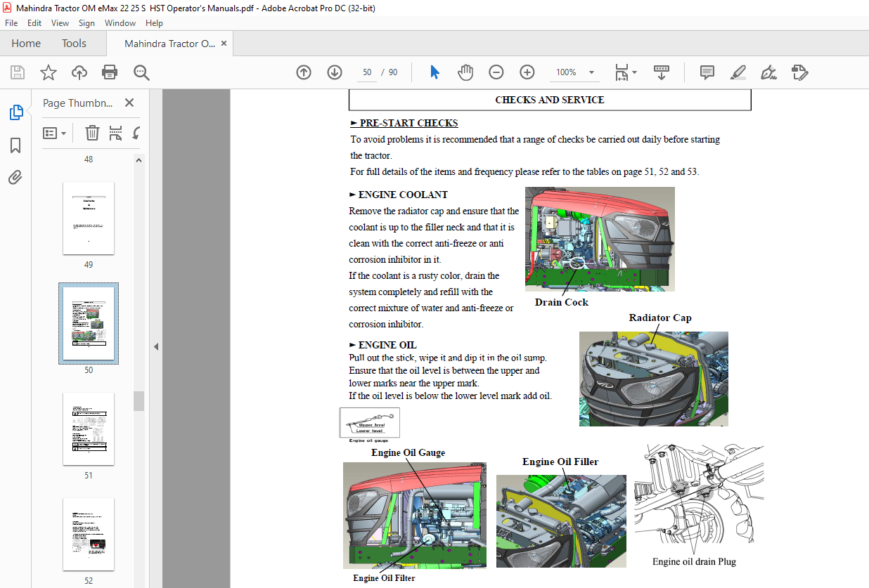Switch to the Home tab
The width and height of the screenshot is (869, 588).
(x=26, y=44)
